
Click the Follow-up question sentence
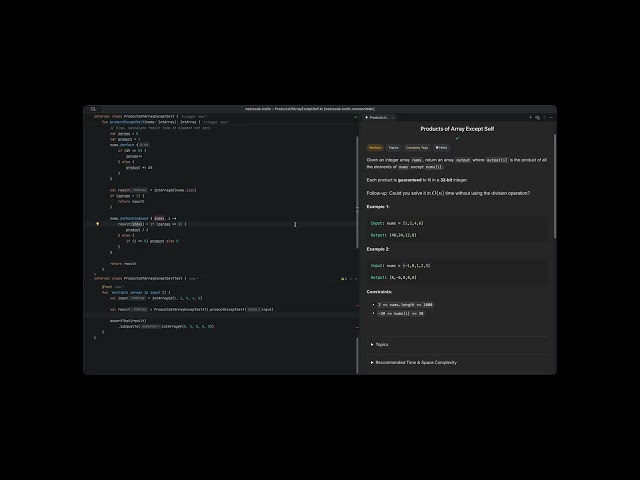pyautogui.click(x=448, y=193)
